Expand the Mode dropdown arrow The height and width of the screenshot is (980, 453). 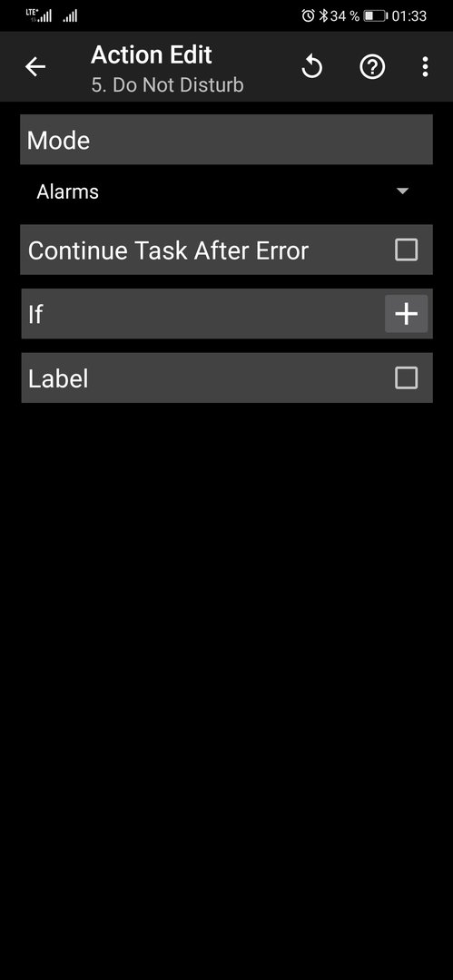point(402,191)
